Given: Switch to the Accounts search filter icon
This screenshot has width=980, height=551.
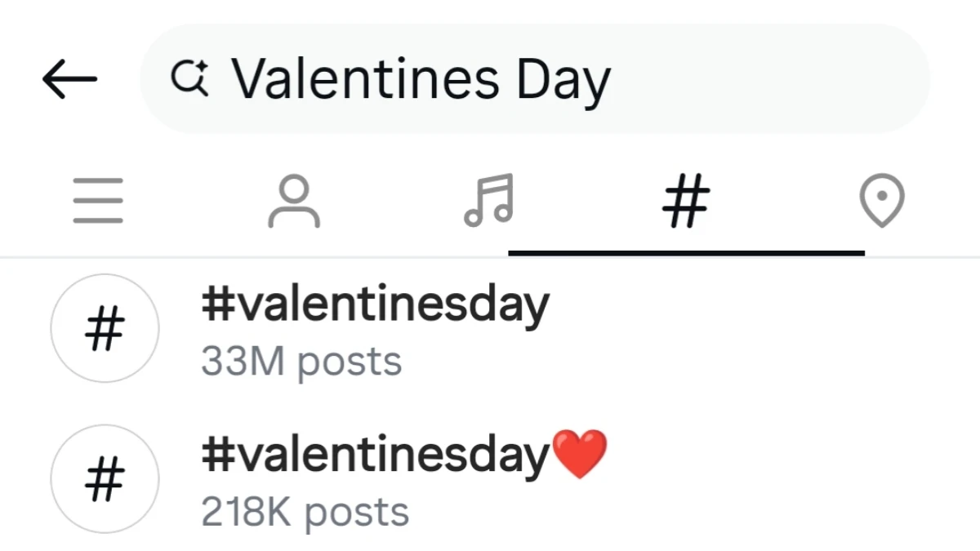Looking at the screenshot, I should (x=294, y=200).
